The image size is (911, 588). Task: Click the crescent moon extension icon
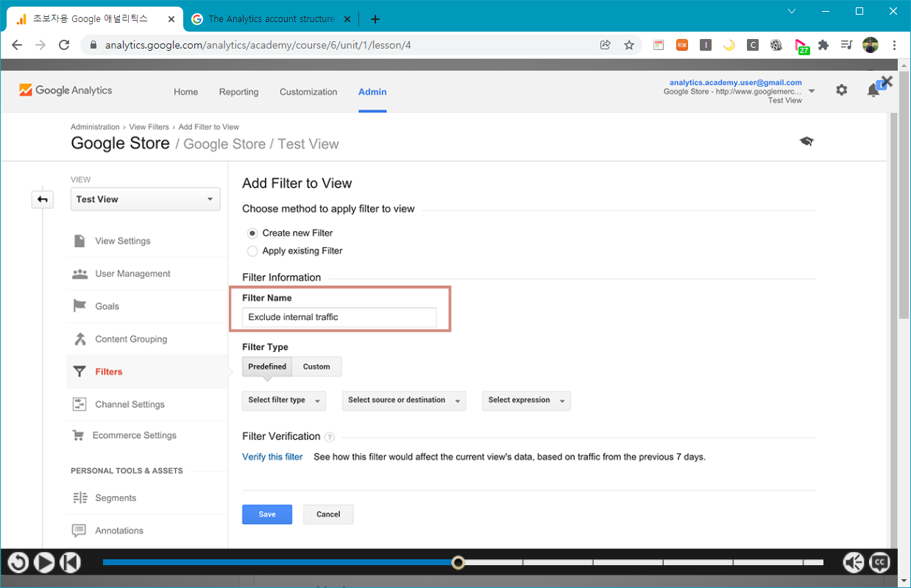point(729,45)
